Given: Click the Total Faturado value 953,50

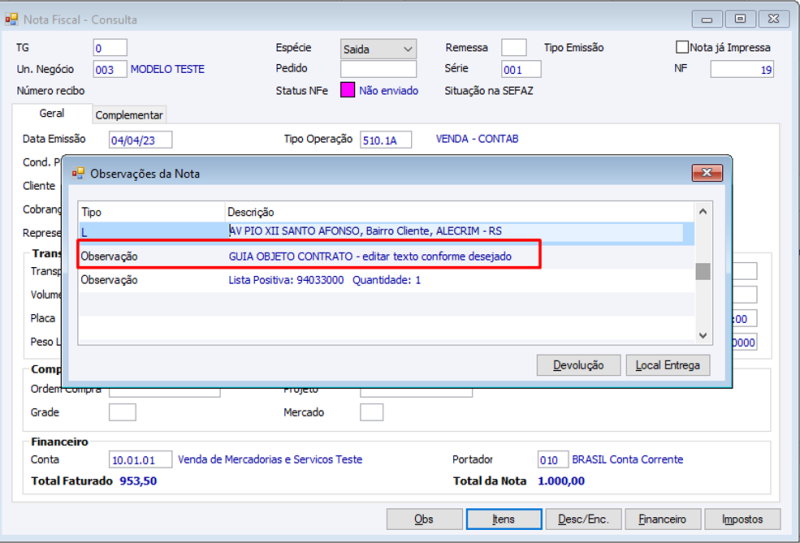Looking at the screenshot, I should pos(138,481).
